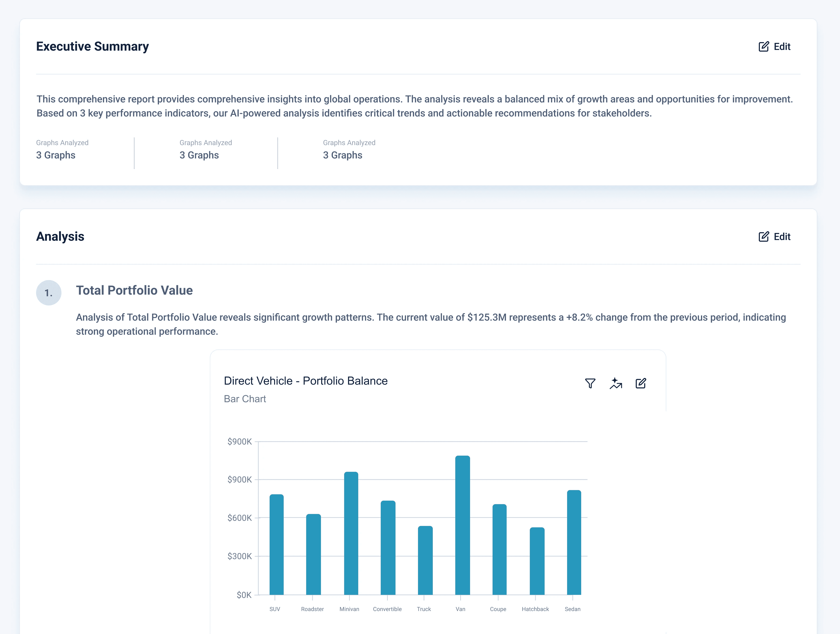
Task: Select the Truck bar
Action: point(425,560)
